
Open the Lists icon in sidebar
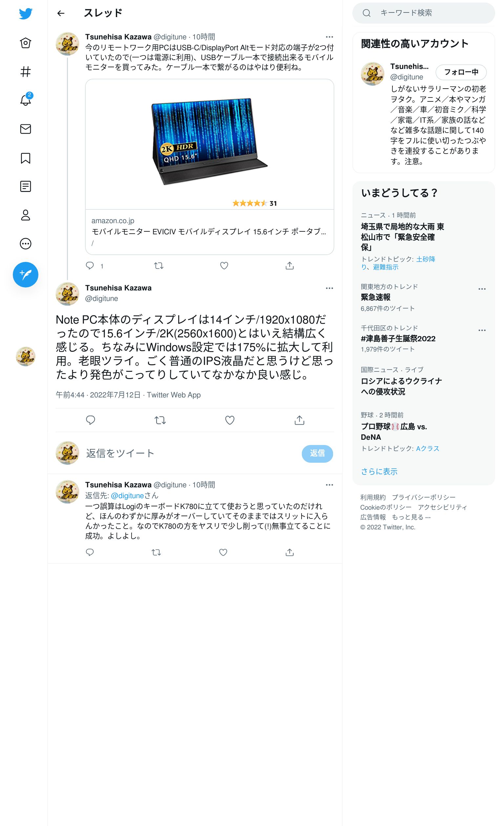pyautogui.click(x=26, y=186)
